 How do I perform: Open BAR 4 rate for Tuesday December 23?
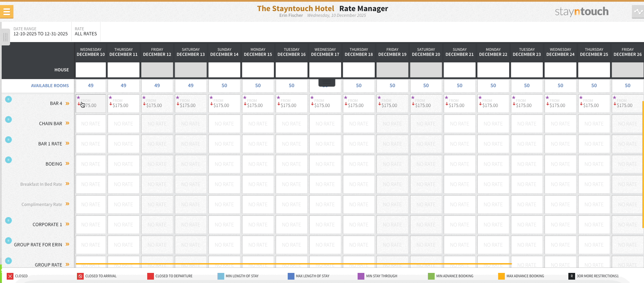[x=527, y=103]
